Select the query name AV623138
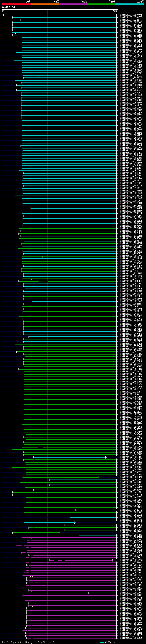The height and width of the screenshot is (644, 146). pos(8,7)
